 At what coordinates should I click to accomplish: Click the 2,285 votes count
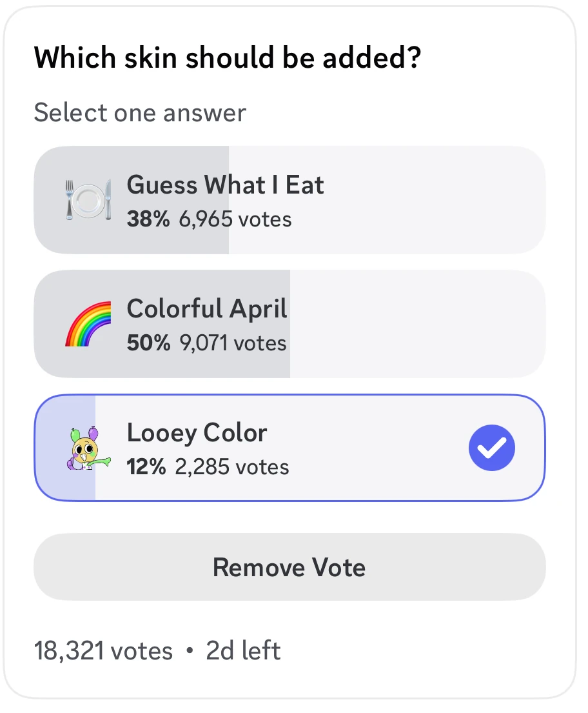click(x=232, y=467)
